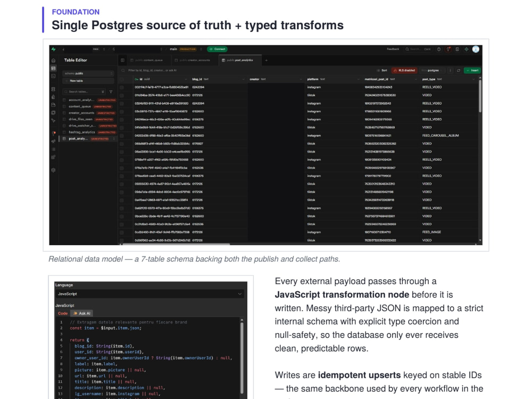Click the table vertical scrollbar thumb

(x=480, y=96)
